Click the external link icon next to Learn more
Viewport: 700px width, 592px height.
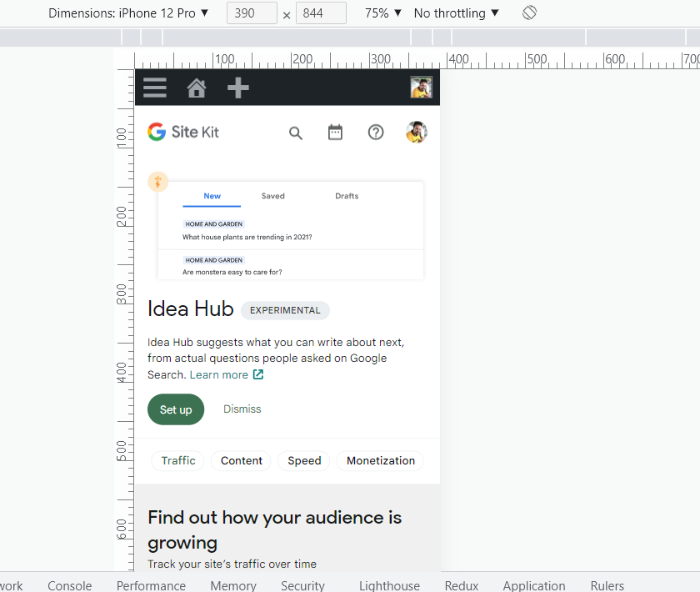tap(258, 374)
